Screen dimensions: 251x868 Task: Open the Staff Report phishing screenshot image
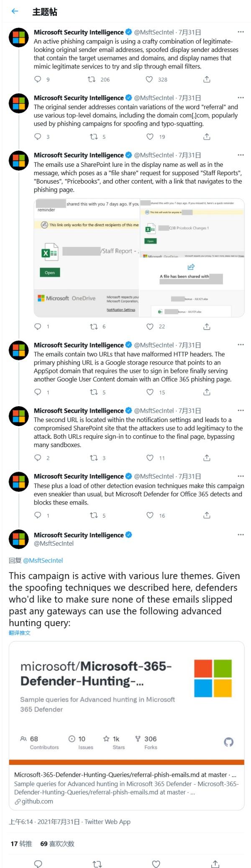tap(87, 257)
